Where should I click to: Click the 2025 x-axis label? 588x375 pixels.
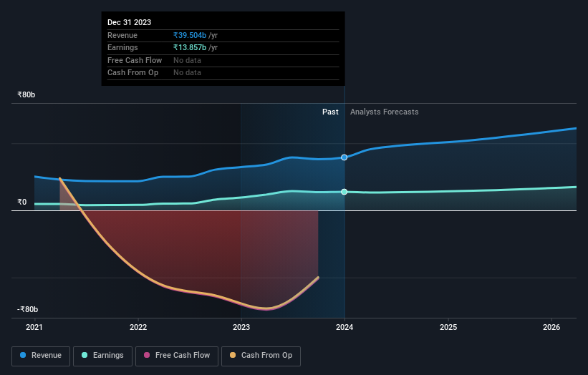tap(448, 327)
